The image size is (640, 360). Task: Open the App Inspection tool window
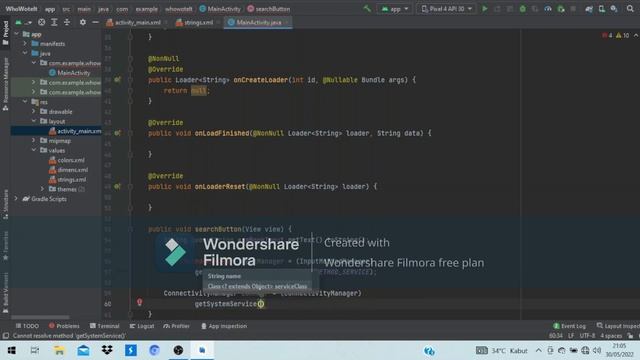click(224, 326)
